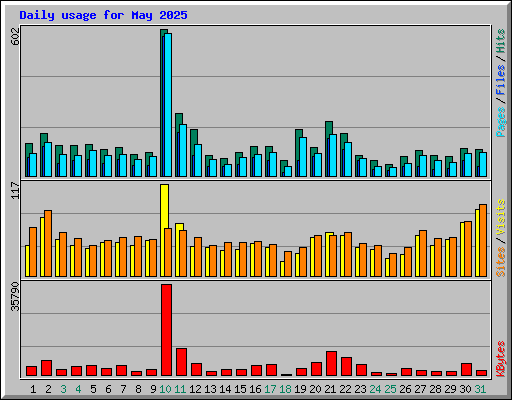This screenshot has width=512, height=400.
Task: Click the 35790 KBytes axis value
Action: [15, 297]
